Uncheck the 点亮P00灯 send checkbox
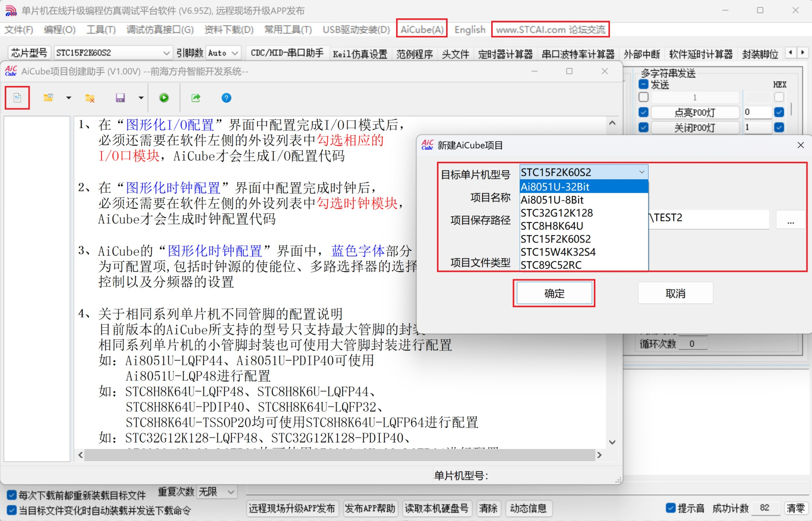The width and height of the screenshot is (812, 521). (643, 112)
